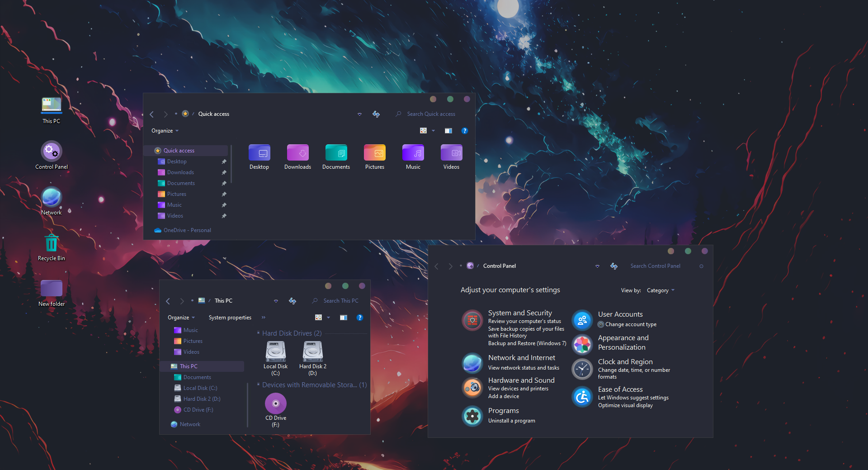Collapse the Hard Disk Drives section
The height and width of the screenshot is (470, 868).
click(x=258, y=333)
